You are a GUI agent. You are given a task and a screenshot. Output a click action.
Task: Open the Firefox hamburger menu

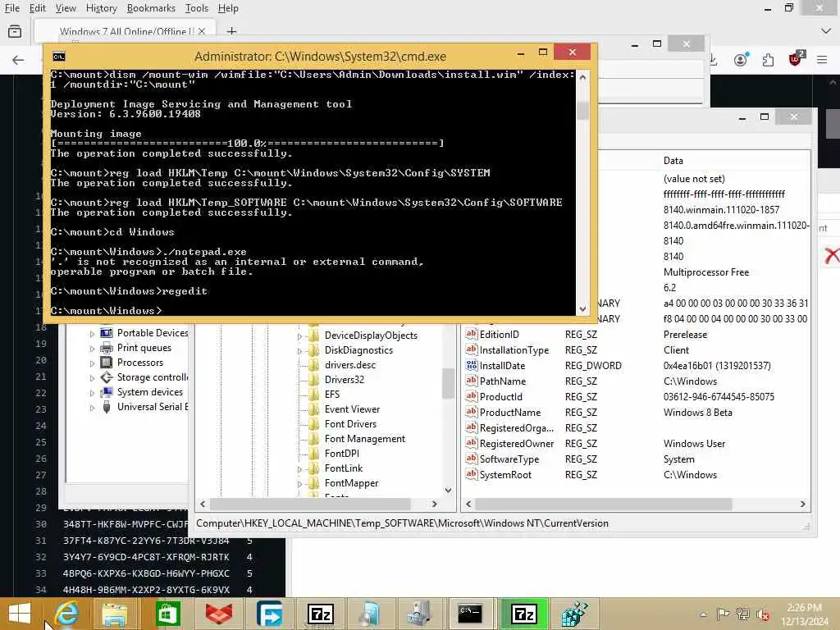click(x=822, y=59)
